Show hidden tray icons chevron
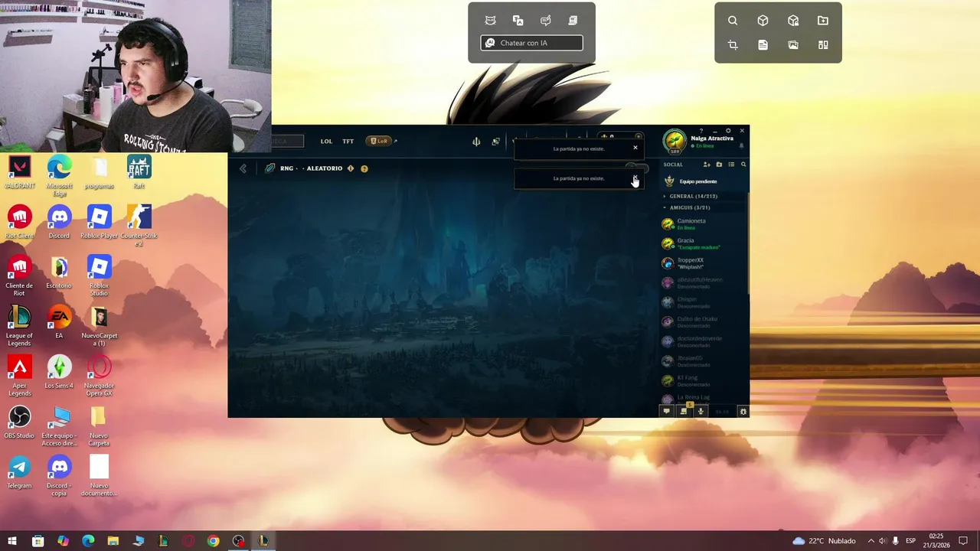 pyautogui.click(x=871, y=541)
